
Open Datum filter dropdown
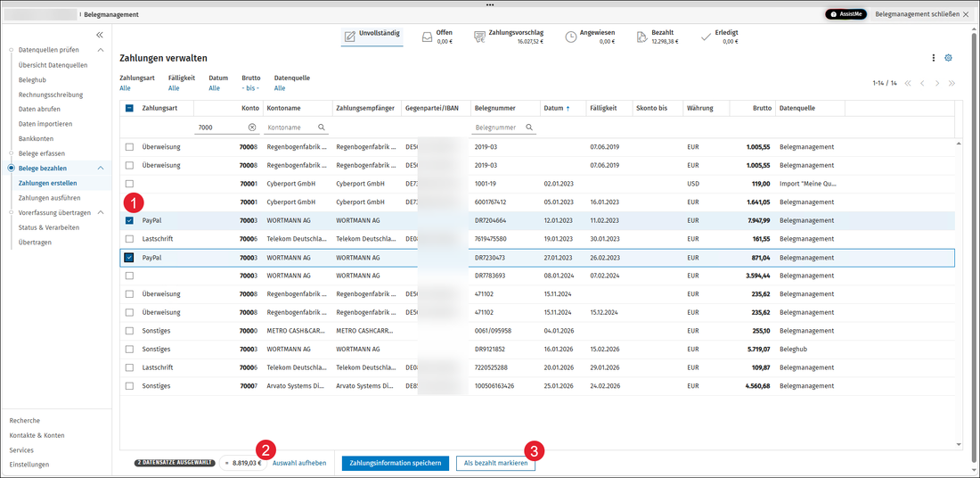tap(215, 88)
